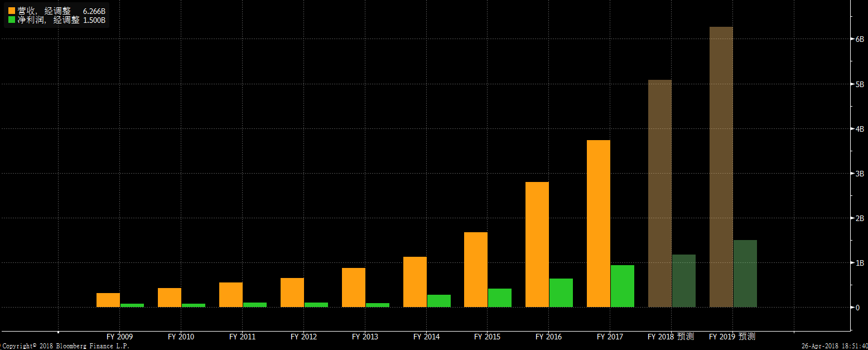Image resolution: width=868 pixels, height=350 pixels.
Task: Click the FY 2017 green net profit bar
Action: pos(622,286)
